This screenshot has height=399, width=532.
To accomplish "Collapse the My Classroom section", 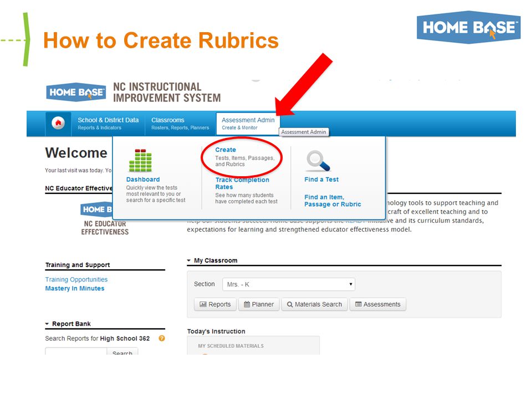I will [189, 260].
